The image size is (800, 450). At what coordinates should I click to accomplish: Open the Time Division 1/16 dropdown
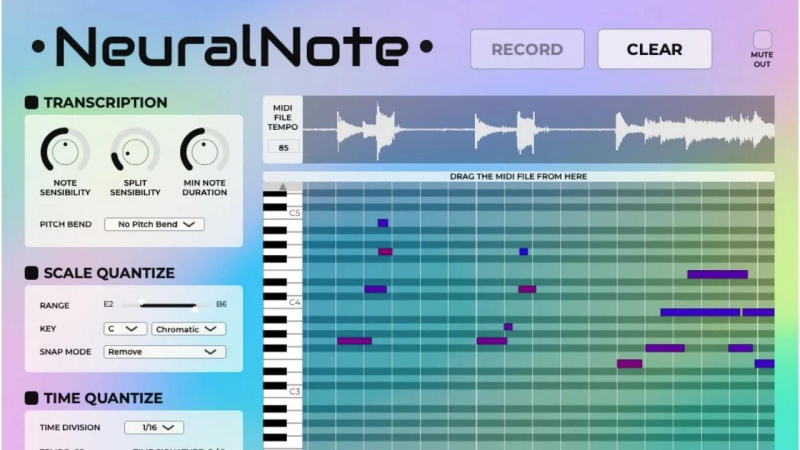154,428
